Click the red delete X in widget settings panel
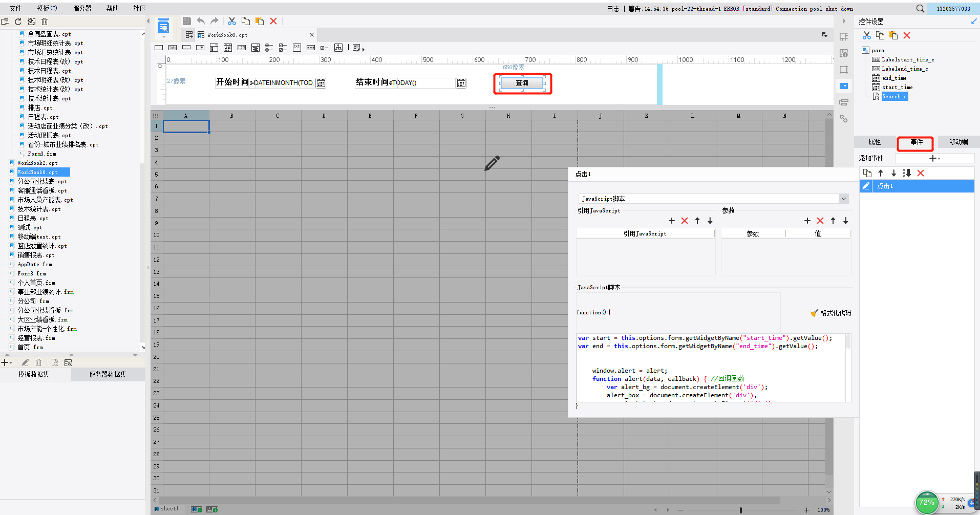 click(x=907, y=35)
